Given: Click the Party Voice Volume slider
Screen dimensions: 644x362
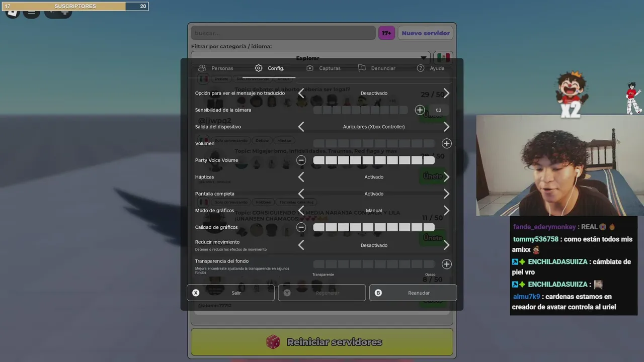Looking at the screenshot, I should (x=374, y=160).
